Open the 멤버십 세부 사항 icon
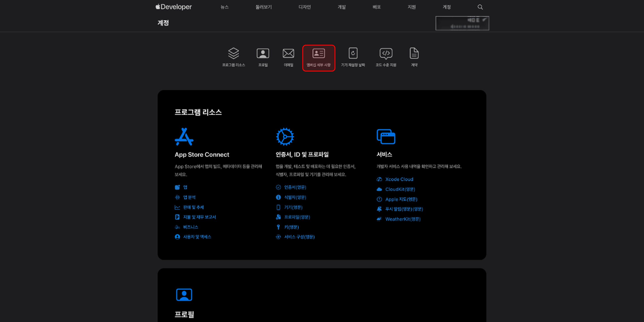This screenshot has width=644, height=322. point(318,53)
